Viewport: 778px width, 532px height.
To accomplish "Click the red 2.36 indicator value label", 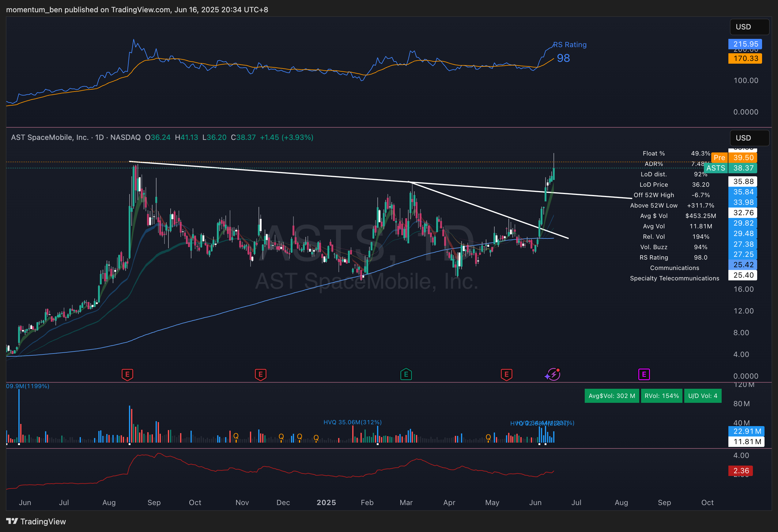I will pyautogui.click(x=741, y=471).
